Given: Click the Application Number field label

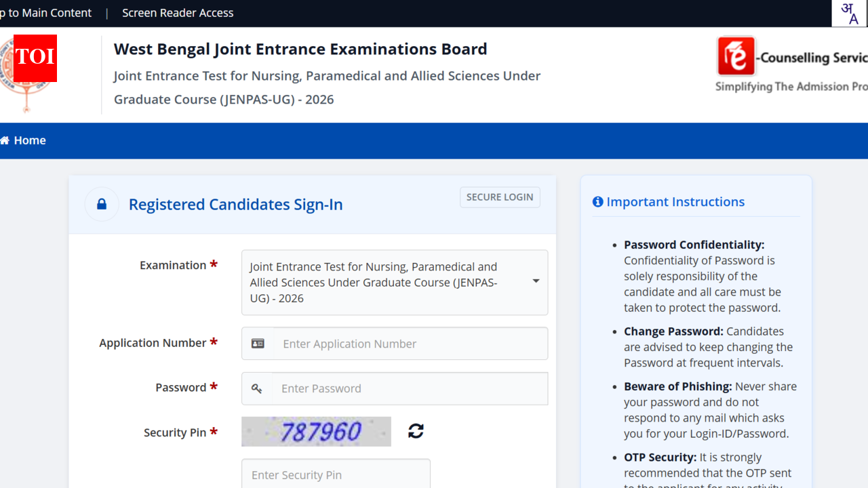Looking at the screenshot, I should coord(153,343).
